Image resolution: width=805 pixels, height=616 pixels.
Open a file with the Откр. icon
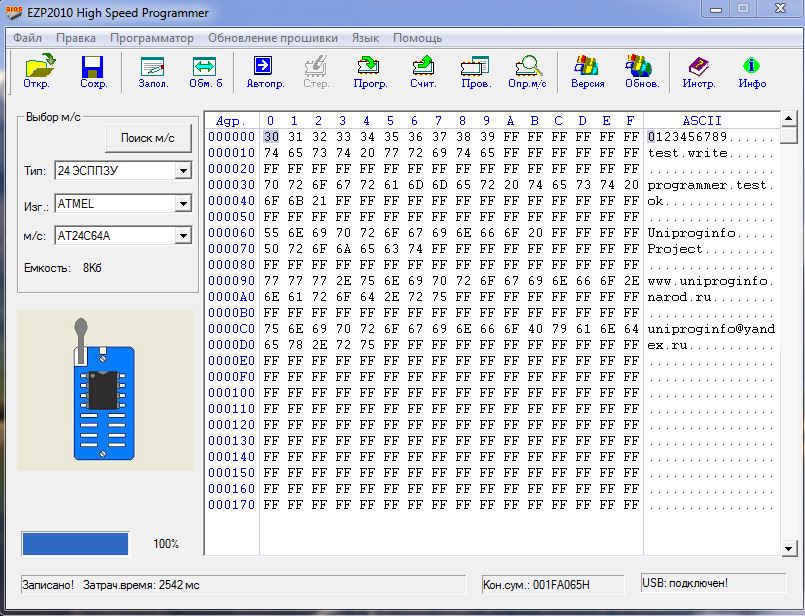(x=39, y=72)
